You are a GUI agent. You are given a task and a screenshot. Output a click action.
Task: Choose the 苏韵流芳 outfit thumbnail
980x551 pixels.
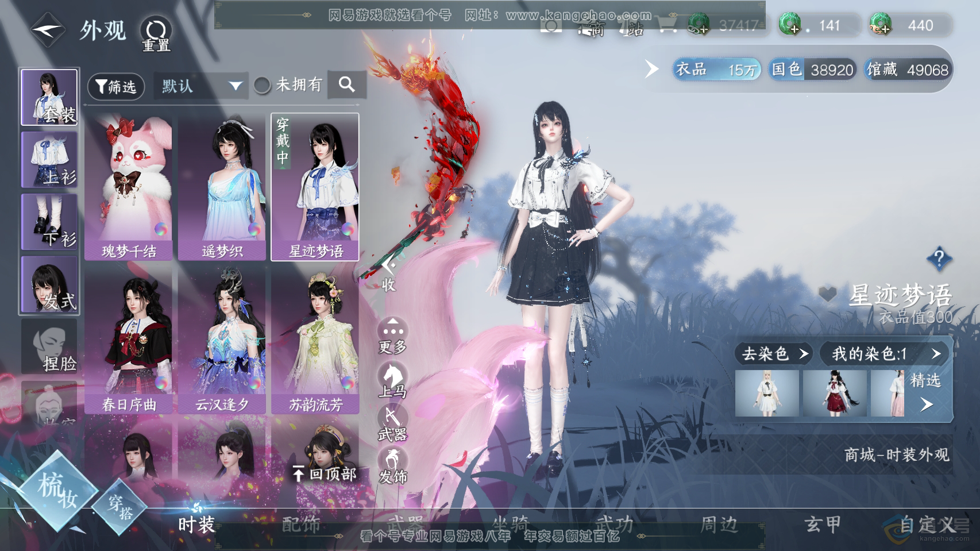click(x=315, y=341)
